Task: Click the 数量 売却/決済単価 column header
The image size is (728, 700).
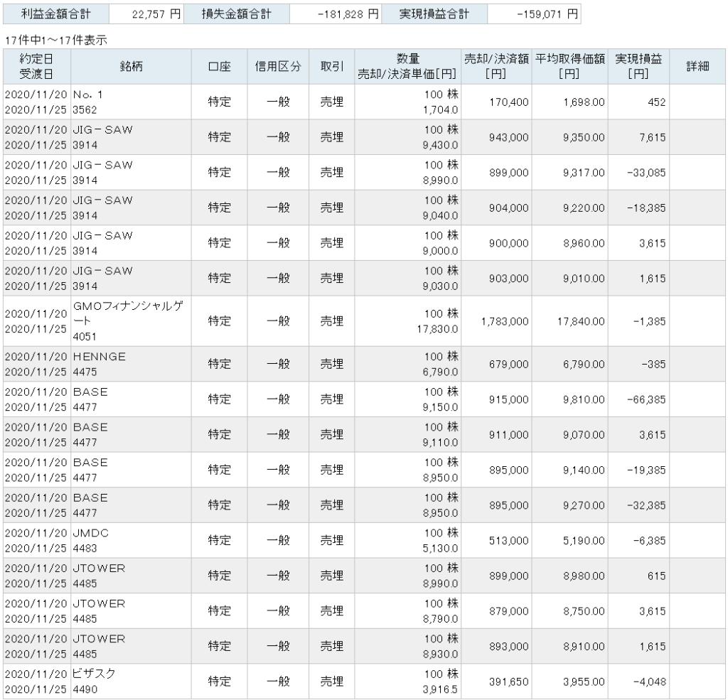Action: tap(407, 66)
